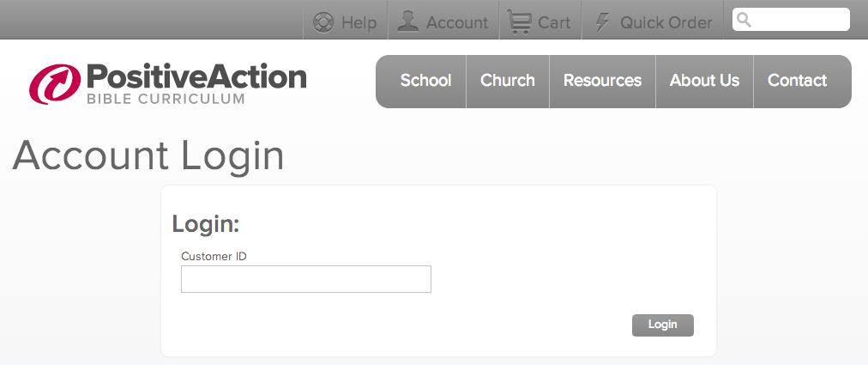Viewport: 868px width, 365px height.
Task: Click the shopping cart icon
Action: coord(519,22)
